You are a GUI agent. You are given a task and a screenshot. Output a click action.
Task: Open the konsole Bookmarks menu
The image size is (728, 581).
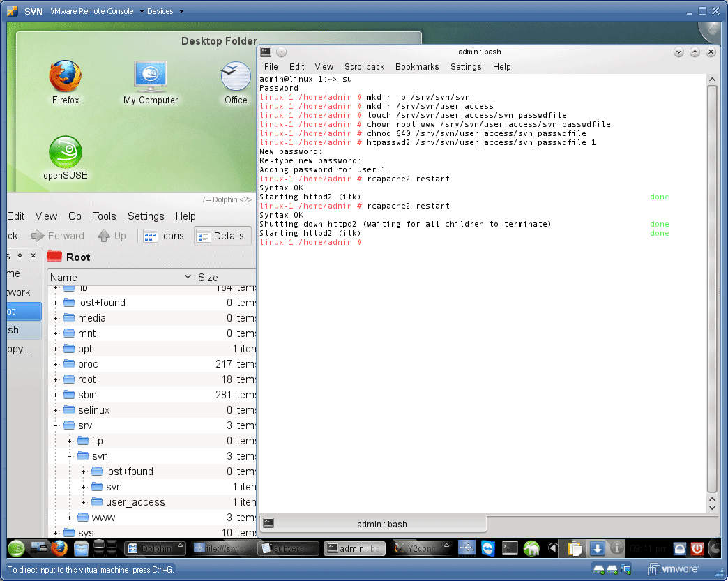pos(417,67)
